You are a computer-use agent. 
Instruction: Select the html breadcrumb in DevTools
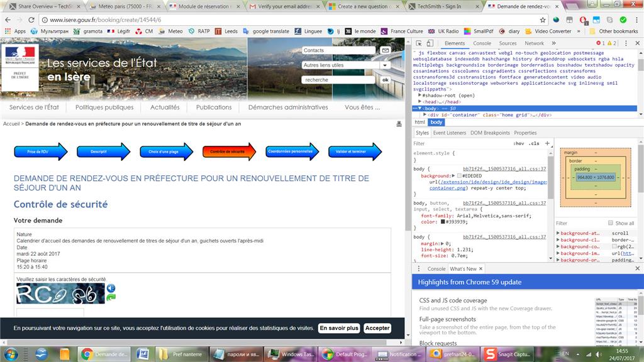(x=419, y=123)
